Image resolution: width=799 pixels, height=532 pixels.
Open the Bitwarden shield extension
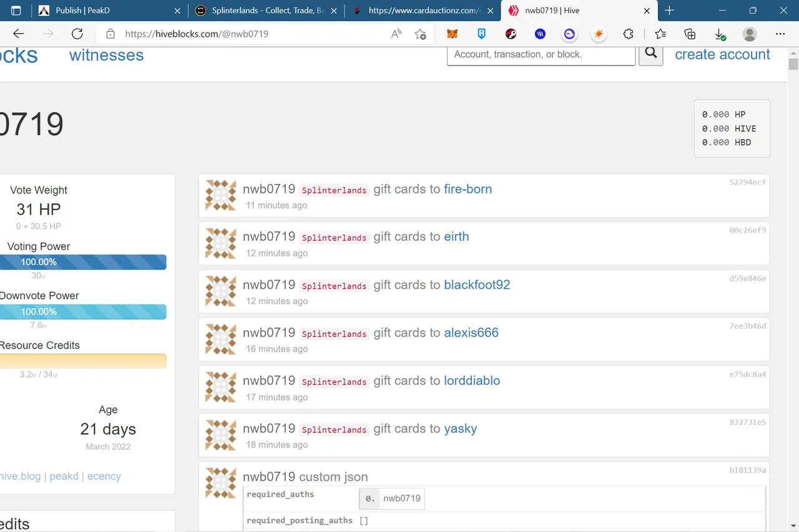coord(482,34)
